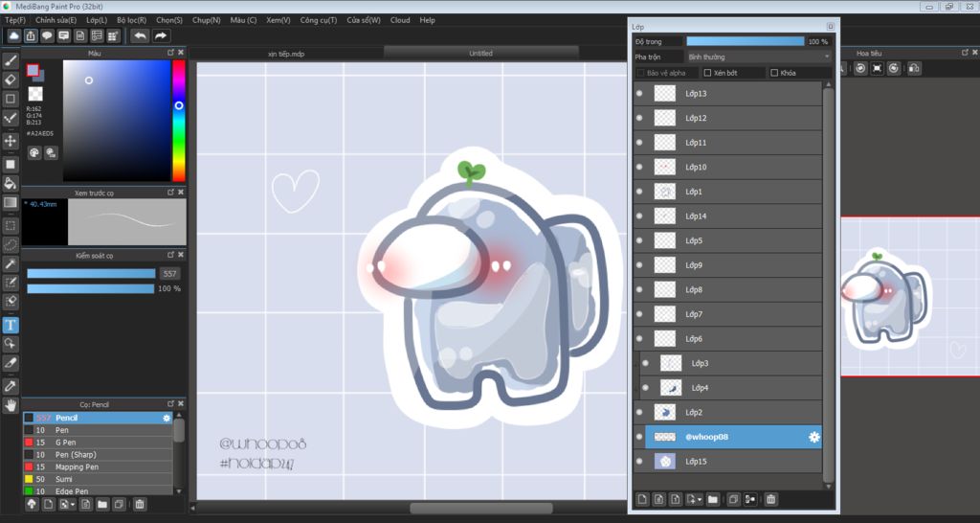The height and width of the screenshot is (523, 980).
Task: Select the Brush tool
Action: [10, 60]
